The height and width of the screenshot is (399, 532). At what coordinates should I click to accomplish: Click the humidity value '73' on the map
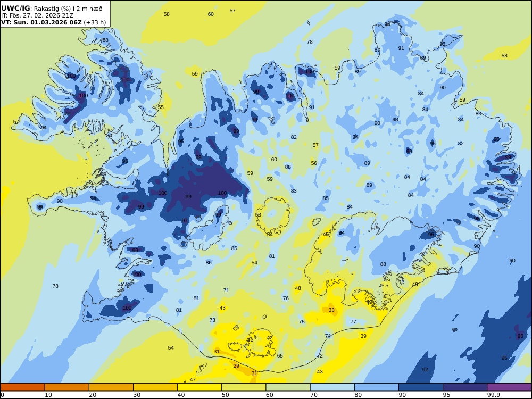coord(212,320)
